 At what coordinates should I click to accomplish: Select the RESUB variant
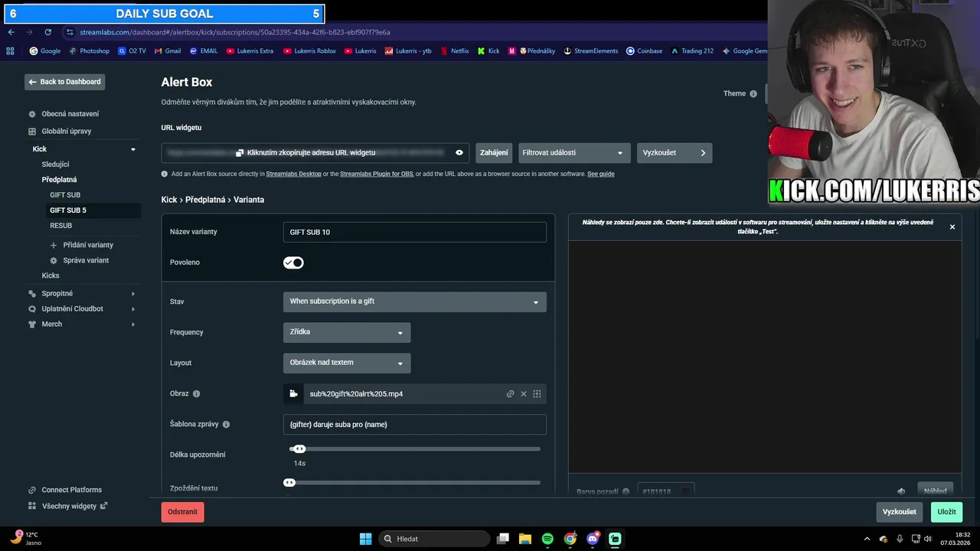tap(61, 226)
